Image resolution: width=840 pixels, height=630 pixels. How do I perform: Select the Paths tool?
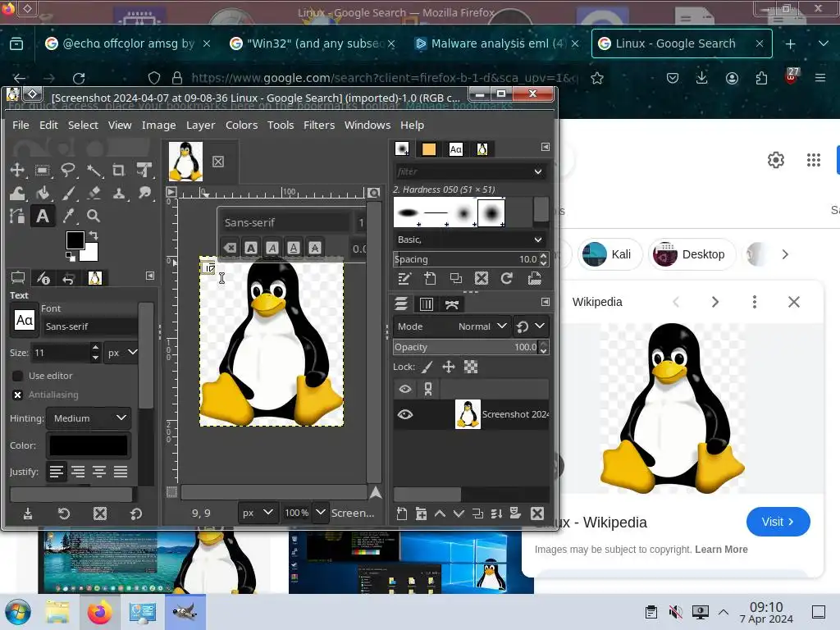coord(17,216)
